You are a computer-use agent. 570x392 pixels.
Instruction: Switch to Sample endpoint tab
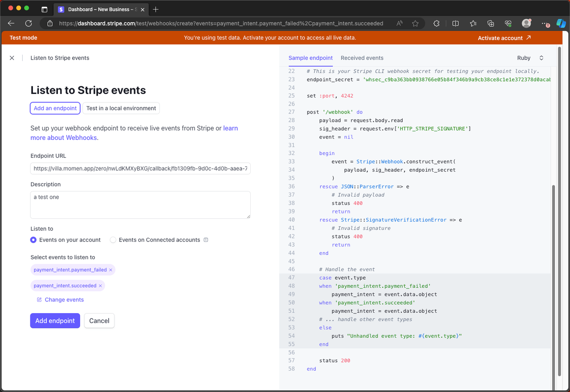pyautogui.click(x=310, y=58)
